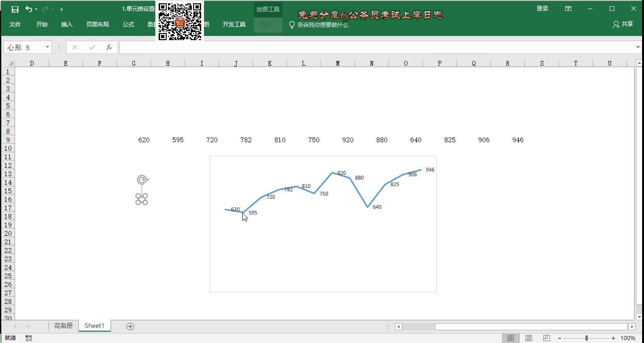The width and height of the screenshot is (644, 343).
Task: Click the zoom in plus button
Action: pos(613,338)
